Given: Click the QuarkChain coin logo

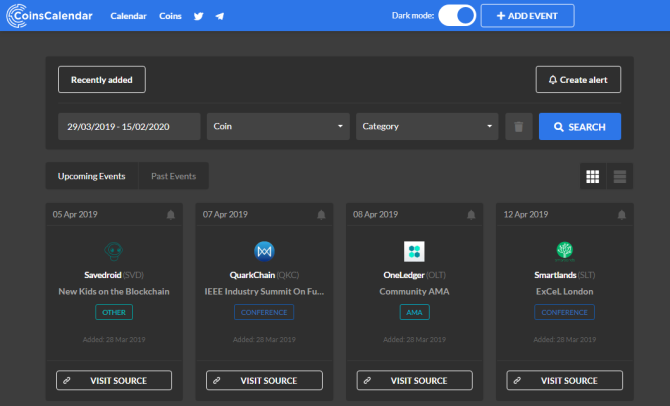Looking at the screenshot, I should [x=264, y=251].
